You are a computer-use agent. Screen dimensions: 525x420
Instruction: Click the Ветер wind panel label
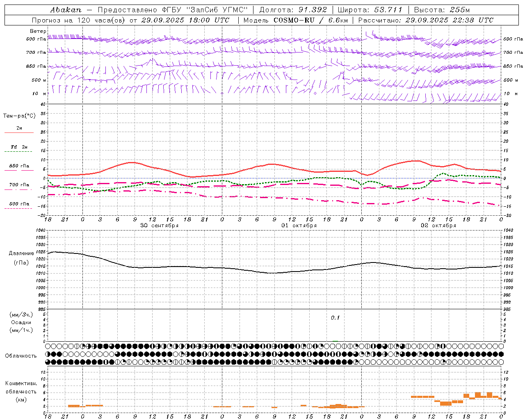38,31
